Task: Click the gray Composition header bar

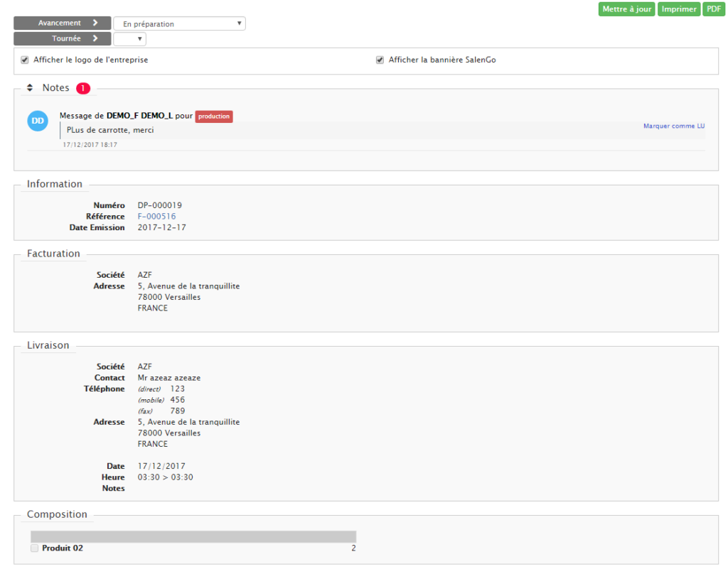Action: [193, 536]
